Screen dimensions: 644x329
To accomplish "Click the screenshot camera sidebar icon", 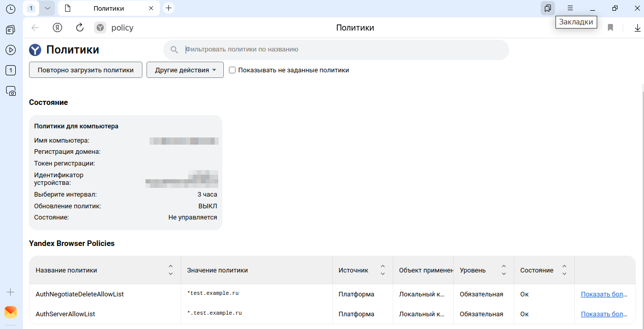I will click(x=11, y=91).
